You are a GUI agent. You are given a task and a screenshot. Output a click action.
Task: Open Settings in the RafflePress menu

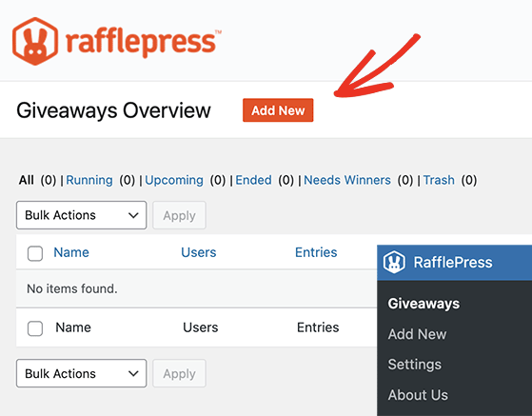(415, 365)
